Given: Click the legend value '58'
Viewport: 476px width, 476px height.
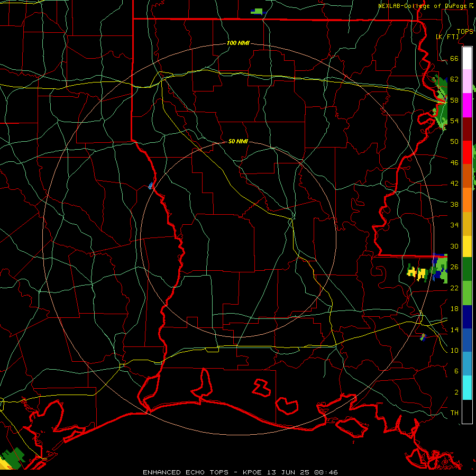Looking at the screenshot, I should pos(454,100).
